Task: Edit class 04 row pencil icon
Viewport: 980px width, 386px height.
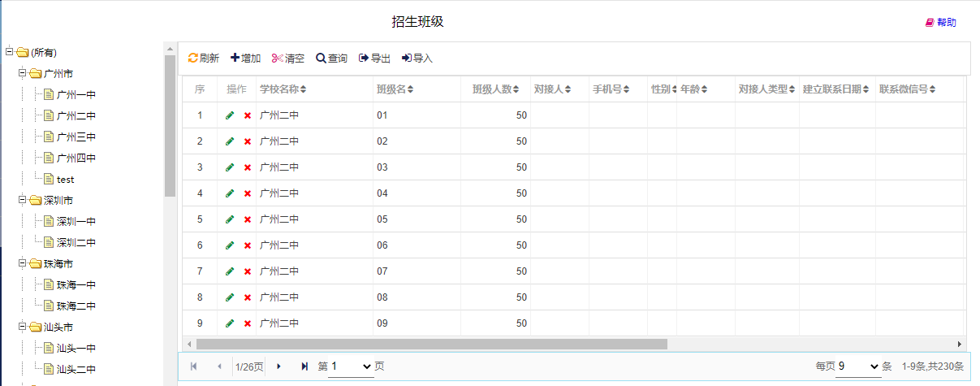Action: (230, 193)
